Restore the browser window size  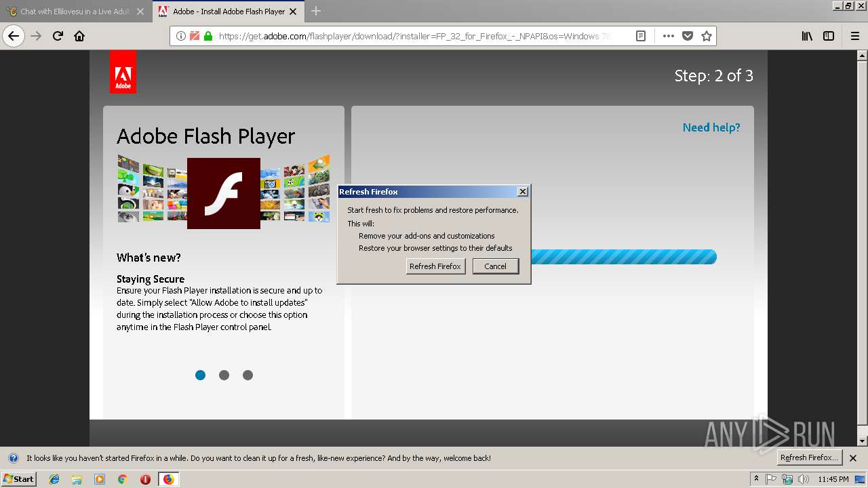tap(848, 5)
